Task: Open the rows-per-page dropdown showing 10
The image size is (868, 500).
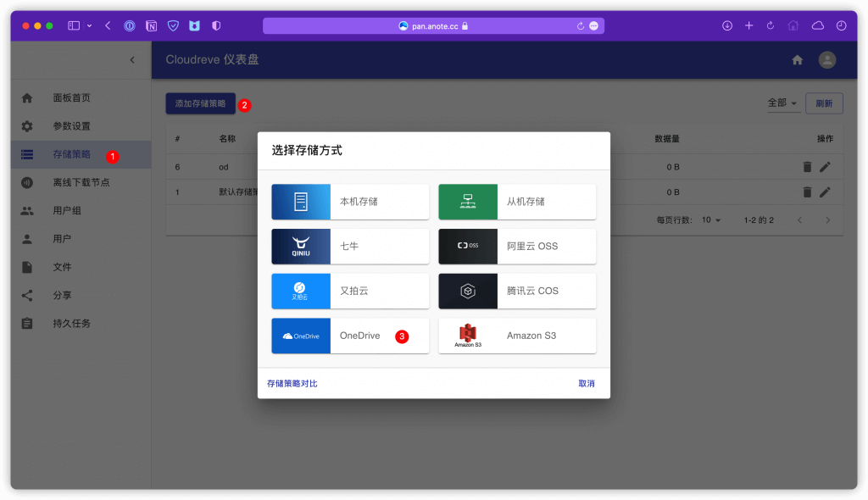Action: tap(709, 219)
